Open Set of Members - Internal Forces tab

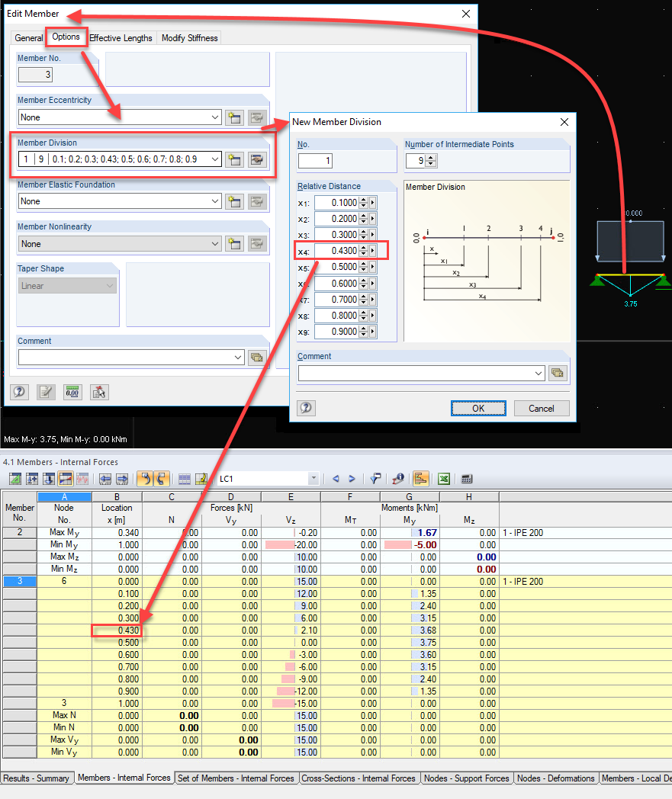click(x=236, y=778)
